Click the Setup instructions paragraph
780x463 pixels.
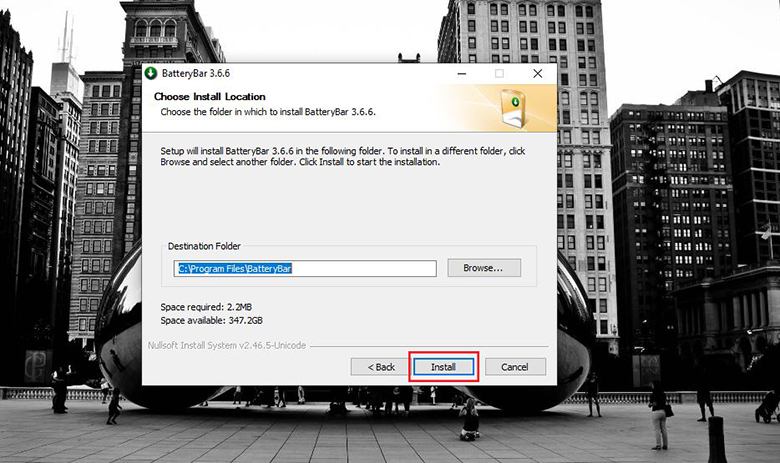[x=342, y=156]
